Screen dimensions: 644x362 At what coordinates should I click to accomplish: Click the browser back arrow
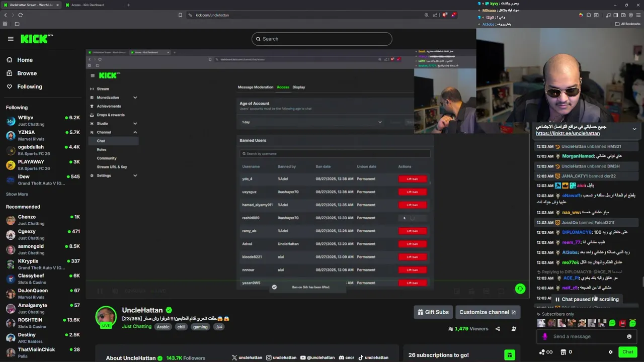coord(6,15)
